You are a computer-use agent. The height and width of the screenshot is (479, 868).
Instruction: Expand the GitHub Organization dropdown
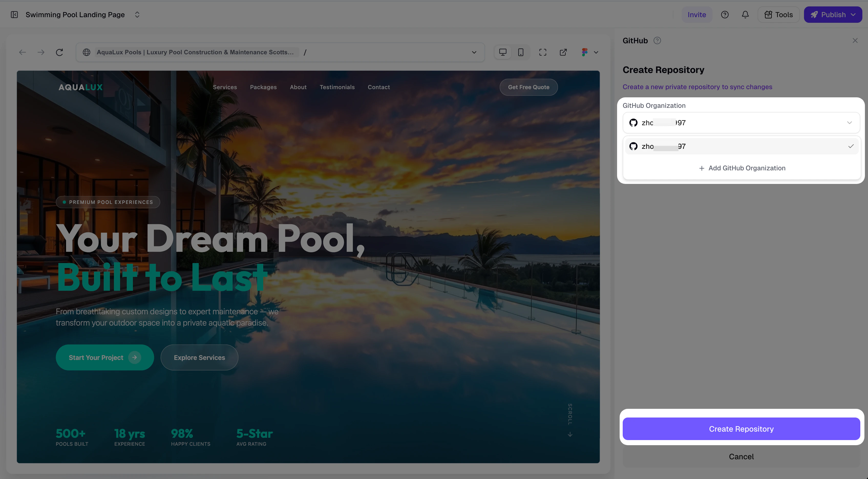pyautogui.click(x=741, y=123)
